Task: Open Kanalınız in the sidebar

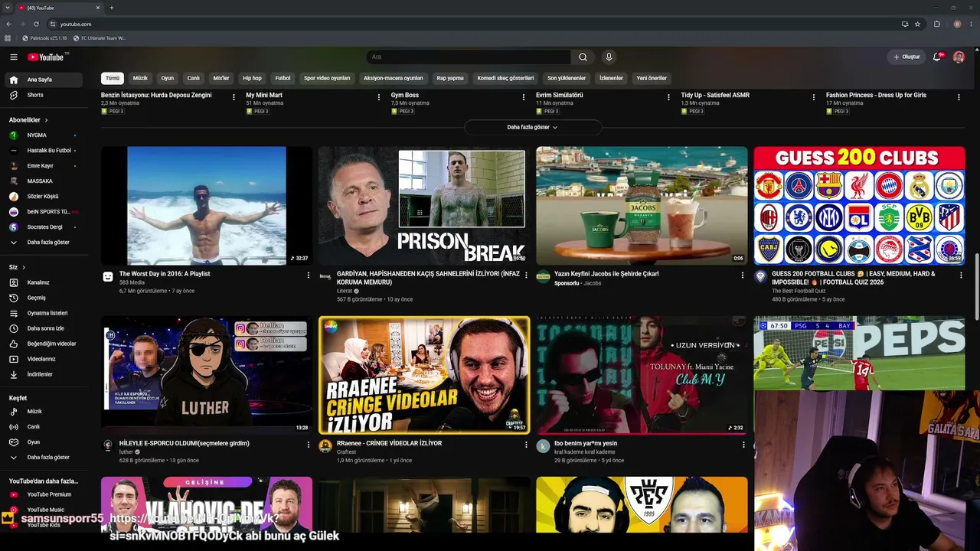Action: 43,282
